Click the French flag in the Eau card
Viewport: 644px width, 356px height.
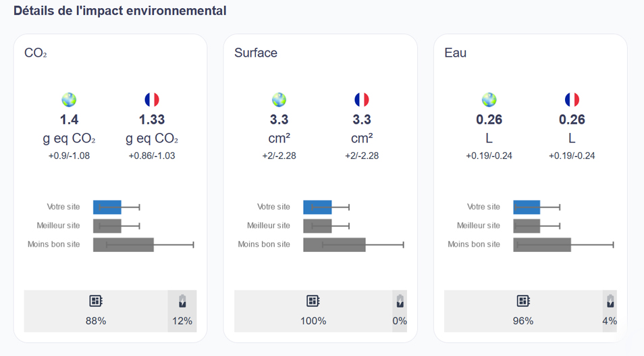tap(572, 100)
